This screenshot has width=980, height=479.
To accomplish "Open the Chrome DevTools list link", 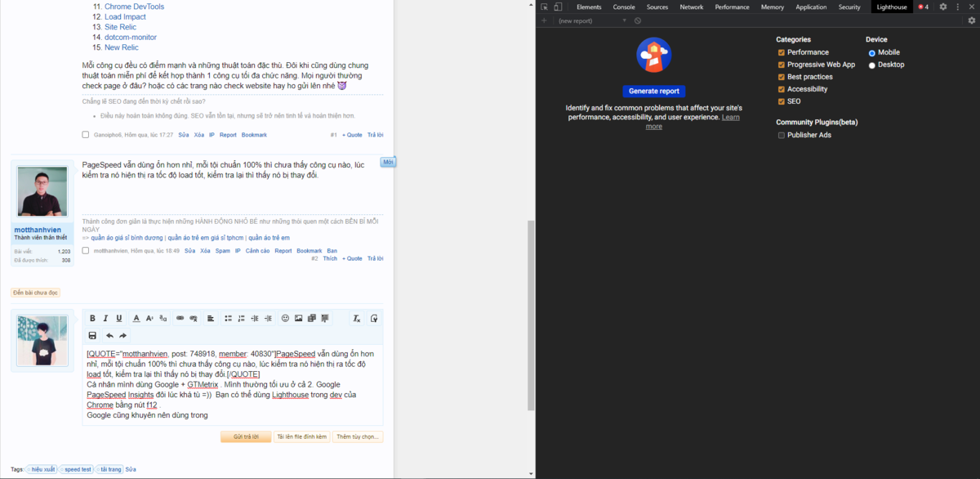I will 134,7.
